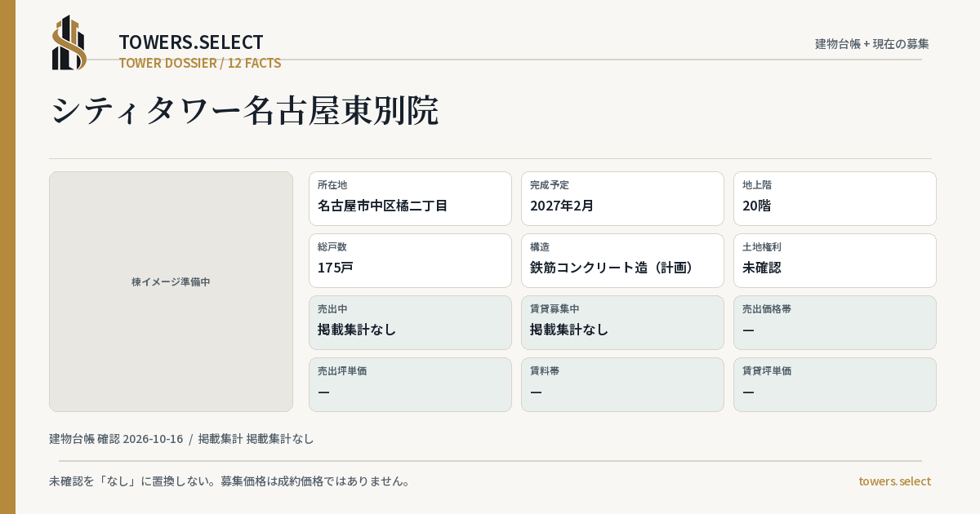Viewport: 980px width, 514px height.
Task: Click the 構造 label
Action: coord(540,246)
